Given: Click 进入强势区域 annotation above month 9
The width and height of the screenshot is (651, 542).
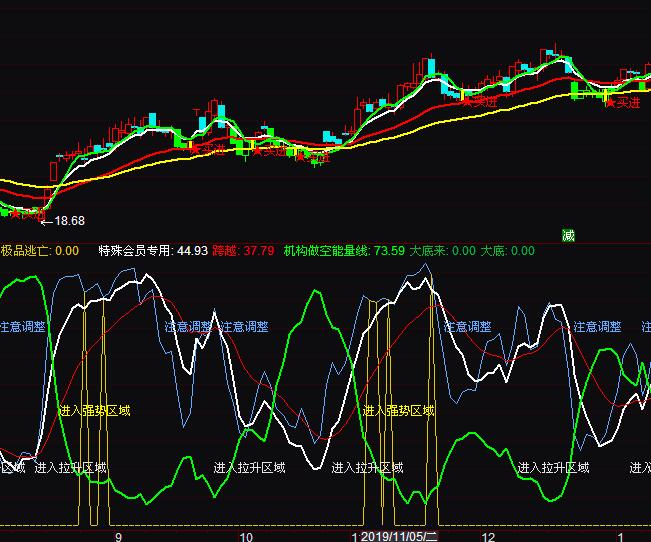Looking at the screenshot, I should (94, 410).
